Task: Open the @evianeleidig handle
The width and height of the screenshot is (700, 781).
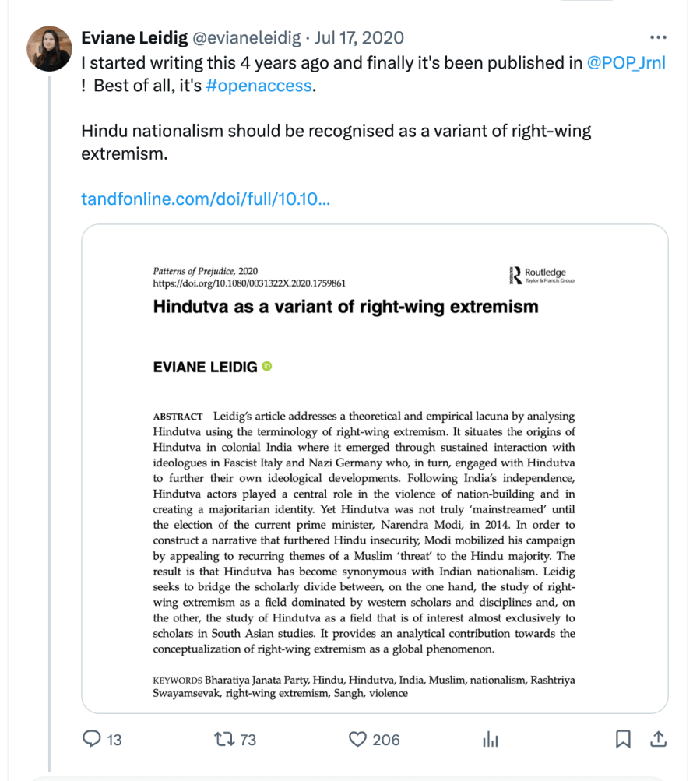Action: pos(246,37)
